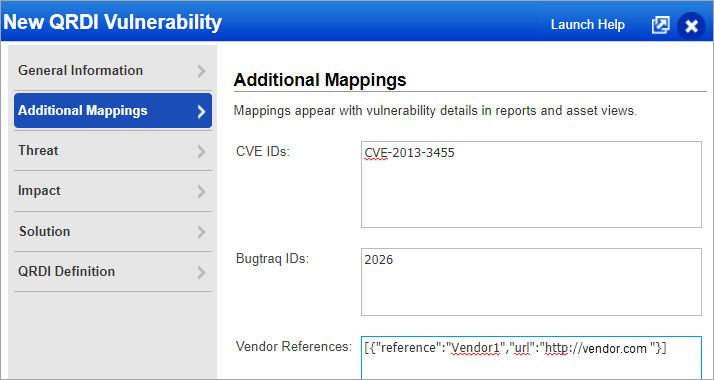The width and height of the screenshot is (714, 380).
Task: Click the 2026 Bugtraq value
Action: 378,259
